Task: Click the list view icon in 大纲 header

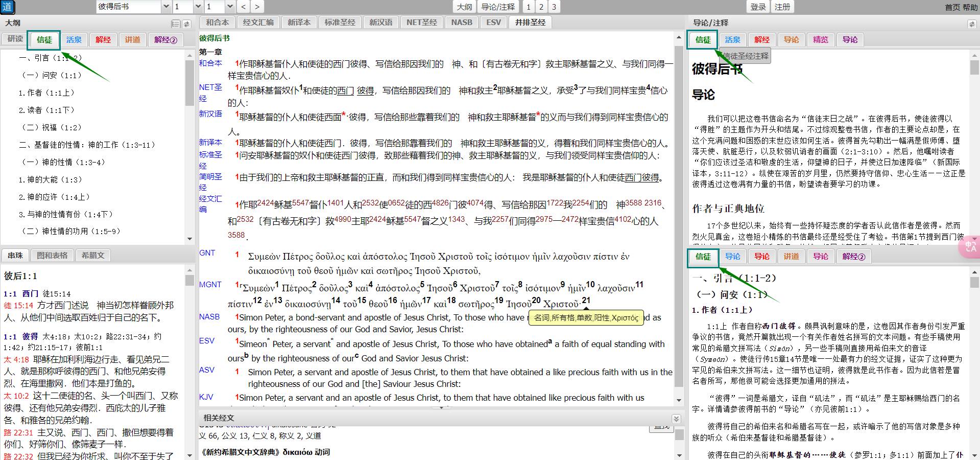Action: (x=176, y=24)
